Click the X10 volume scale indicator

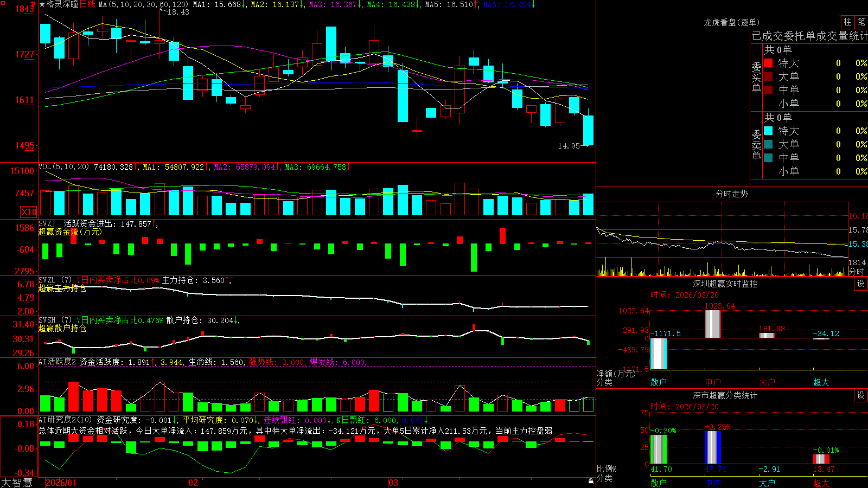[x=29, y=212]
